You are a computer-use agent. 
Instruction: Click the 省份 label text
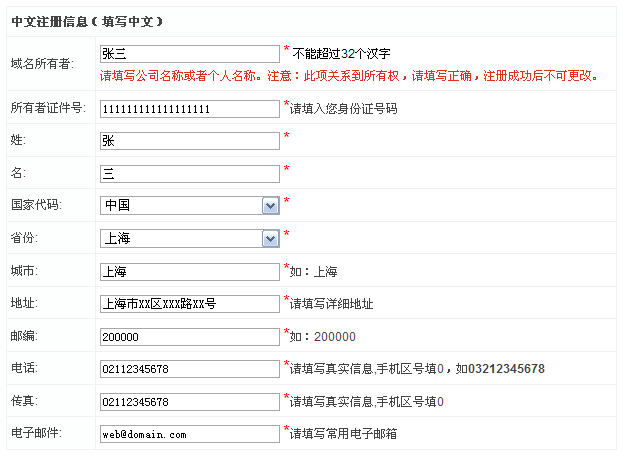click(24, 238)
